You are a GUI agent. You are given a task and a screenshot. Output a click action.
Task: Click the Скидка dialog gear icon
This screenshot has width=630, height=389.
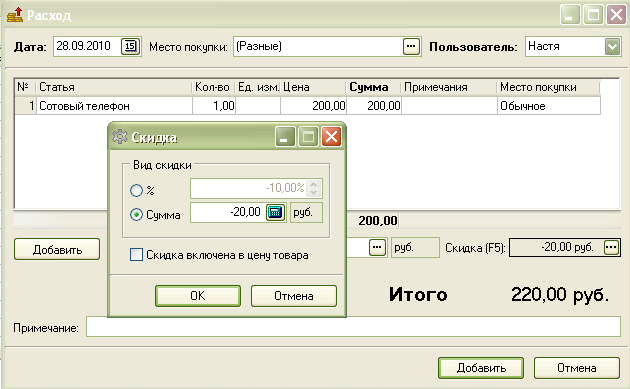tap(120, 137)
